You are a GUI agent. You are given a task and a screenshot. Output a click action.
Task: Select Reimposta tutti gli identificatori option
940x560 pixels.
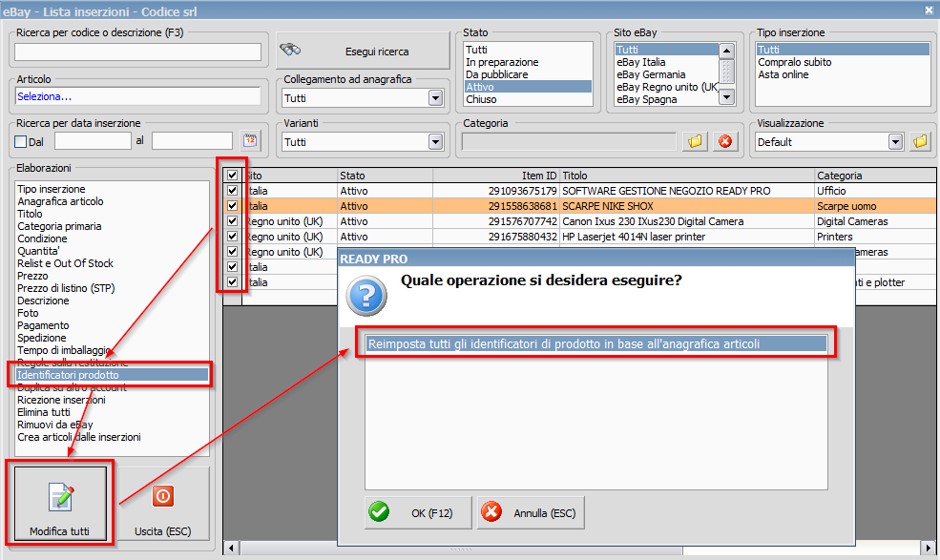point(595,344)
